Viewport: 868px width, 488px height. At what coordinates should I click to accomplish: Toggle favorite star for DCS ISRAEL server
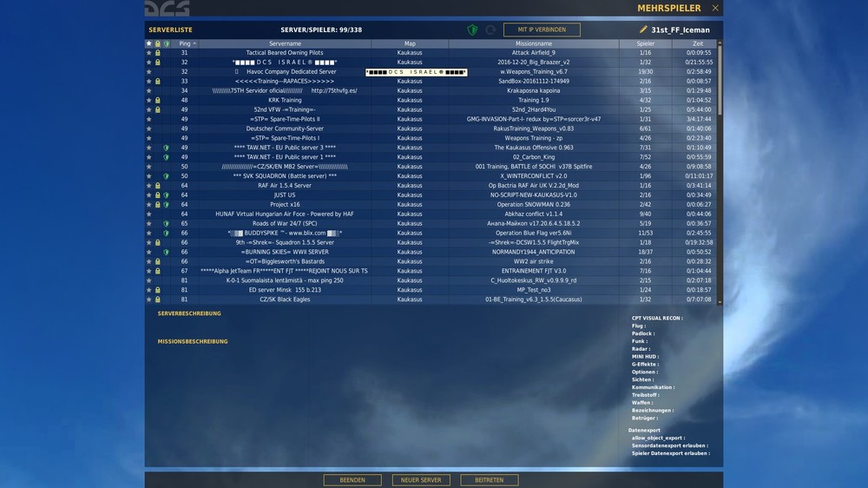point(148,62)
